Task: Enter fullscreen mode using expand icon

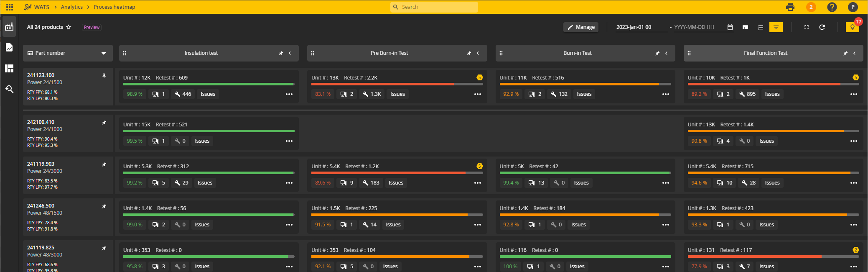Action: coord(806,27)
